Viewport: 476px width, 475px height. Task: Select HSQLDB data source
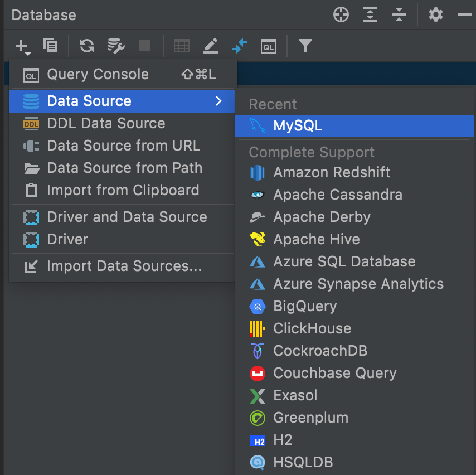354,462
